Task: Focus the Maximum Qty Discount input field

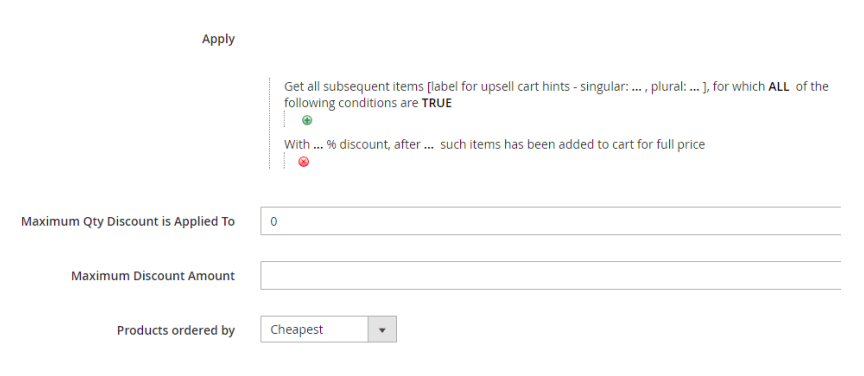Action: (x=550, y=221)
